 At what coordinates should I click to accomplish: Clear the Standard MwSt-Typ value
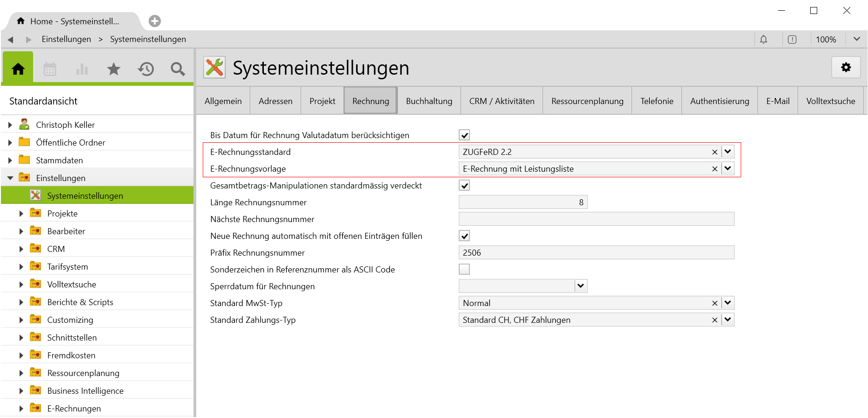[715, 303]
